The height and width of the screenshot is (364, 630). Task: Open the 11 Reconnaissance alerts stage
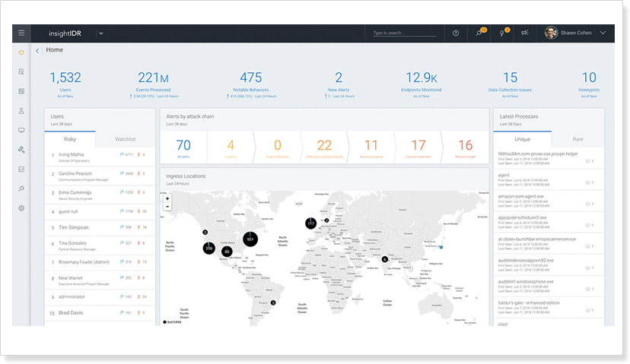tap(371, 147)
